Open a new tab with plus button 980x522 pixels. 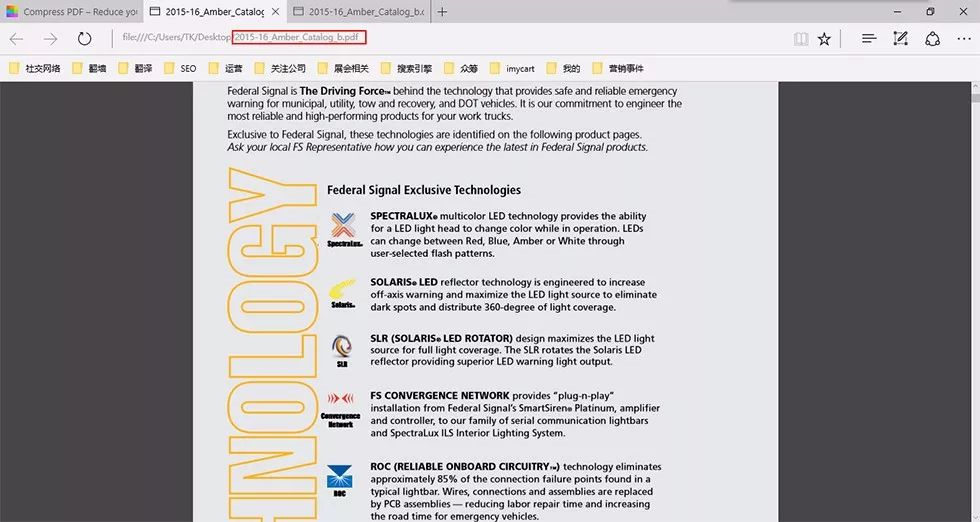442,11
